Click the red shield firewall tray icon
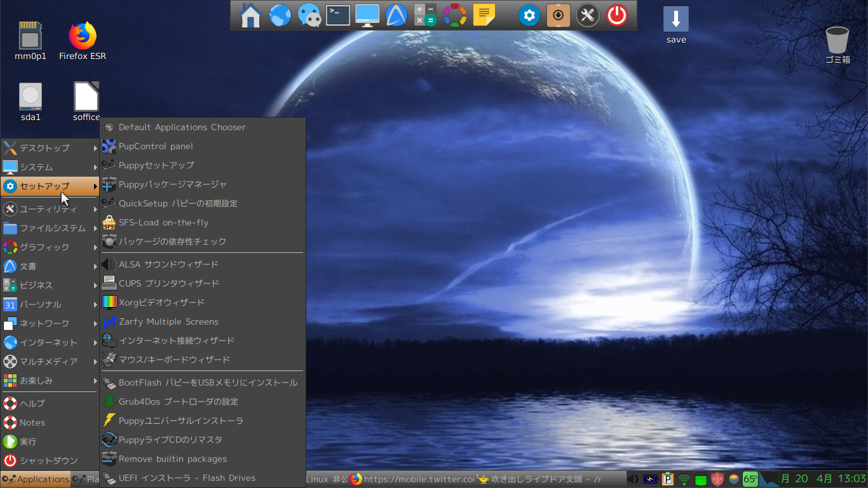This screenshot has height=488, width=868. click(717, 479)
